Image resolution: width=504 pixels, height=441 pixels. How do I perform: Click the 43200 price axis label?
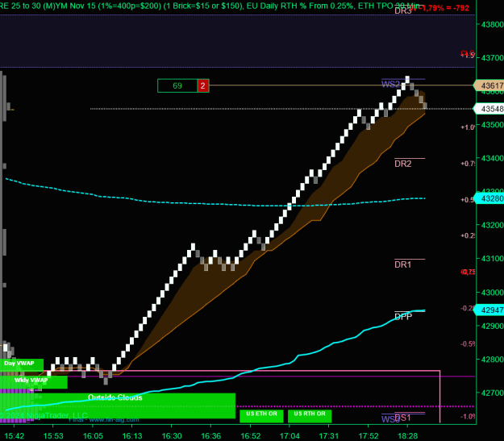pos(492,225)
